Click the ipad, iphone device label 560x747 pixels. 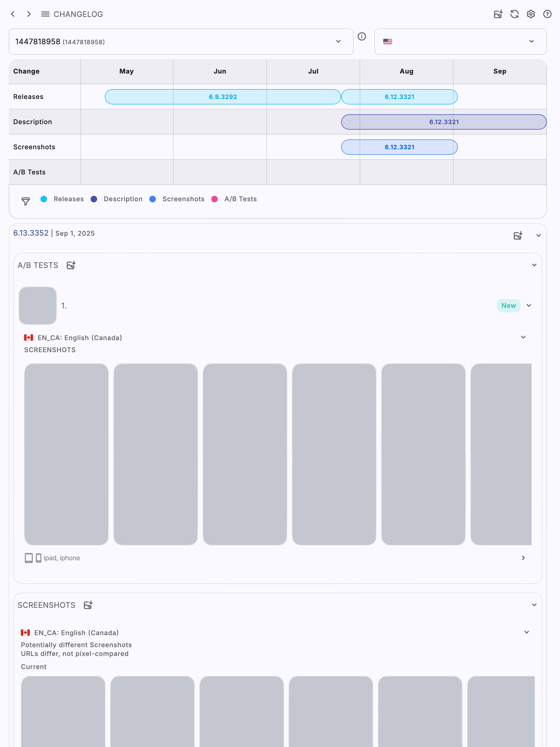(x=62, y=558)
